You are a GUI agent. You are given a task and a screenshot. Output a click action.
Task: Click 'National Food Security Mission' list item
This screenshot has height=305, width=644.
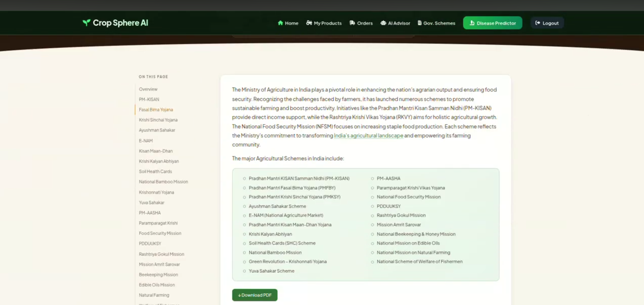408,197
